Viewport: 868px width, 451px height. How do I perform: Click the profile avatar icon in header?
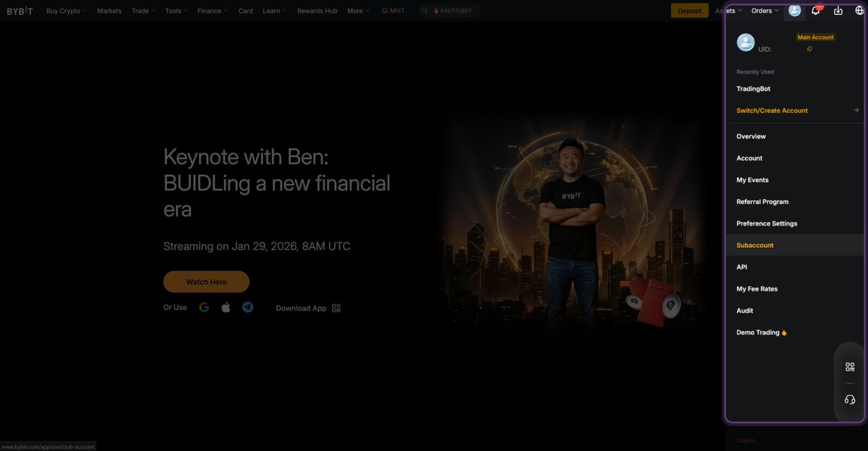click(795, 10)
